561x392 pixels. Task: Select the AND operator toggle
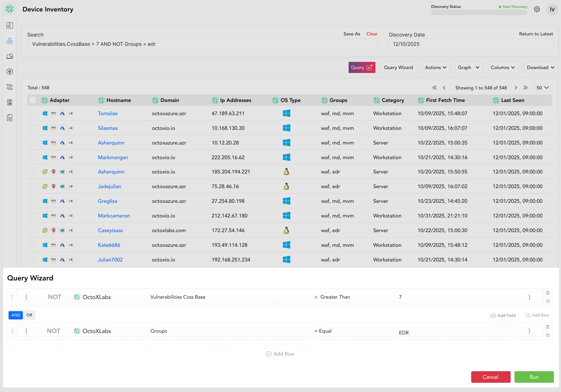click(x=16, y=315)
